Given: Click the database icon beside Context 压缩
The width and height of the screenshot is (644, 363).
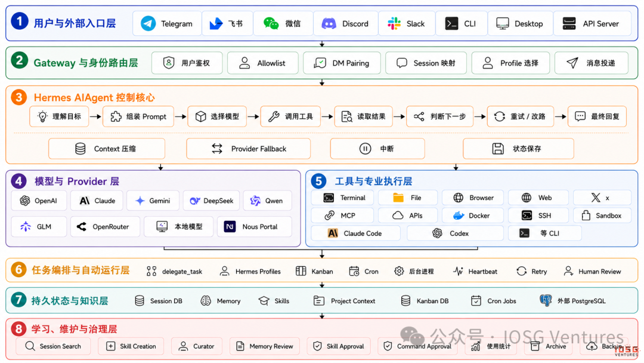Looking at the screenshot, I should [80, 149].
